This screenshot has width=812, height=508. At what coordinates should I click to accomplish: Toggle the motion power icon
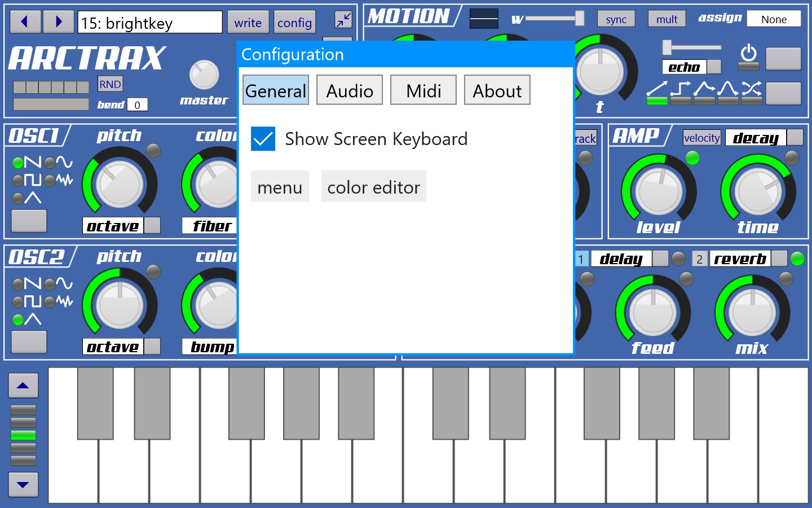748,57
